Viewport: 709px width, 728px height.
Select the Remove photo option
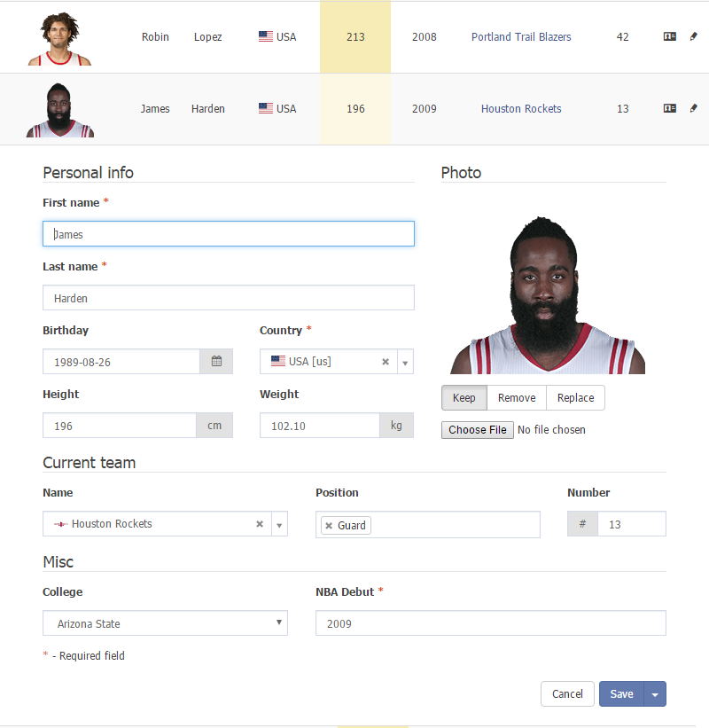(517, 398)
